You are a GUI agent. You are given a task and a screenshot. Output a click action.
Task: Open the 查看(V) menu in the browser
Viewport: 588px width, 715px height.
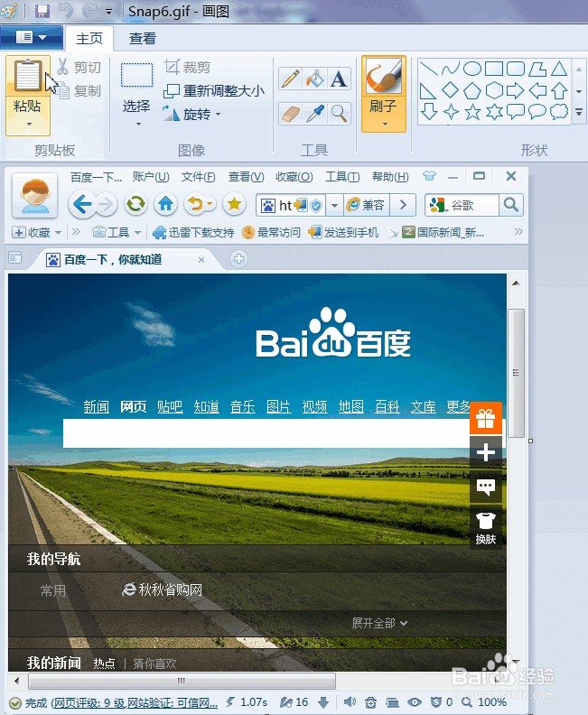pos(247,176)
